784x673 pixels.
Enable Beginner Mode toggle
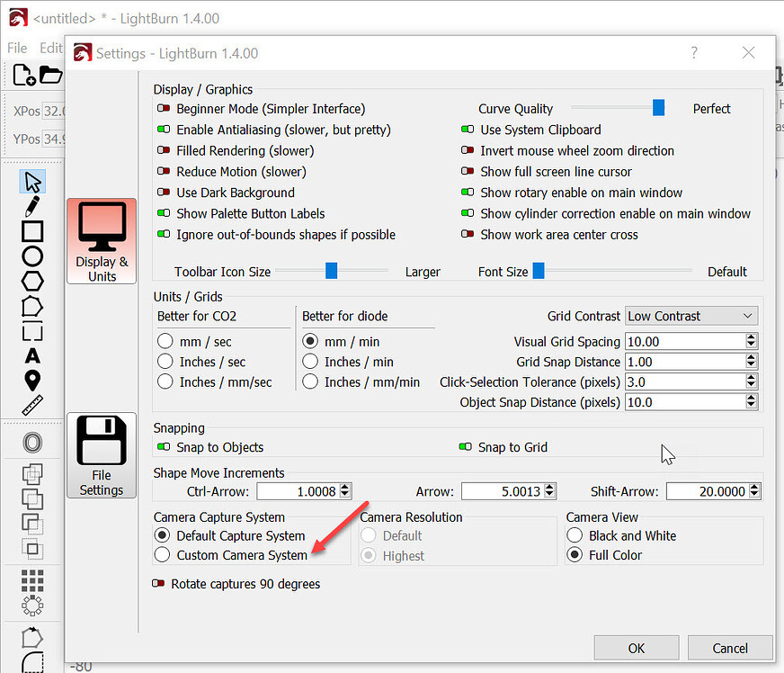[x=164, y=109]
